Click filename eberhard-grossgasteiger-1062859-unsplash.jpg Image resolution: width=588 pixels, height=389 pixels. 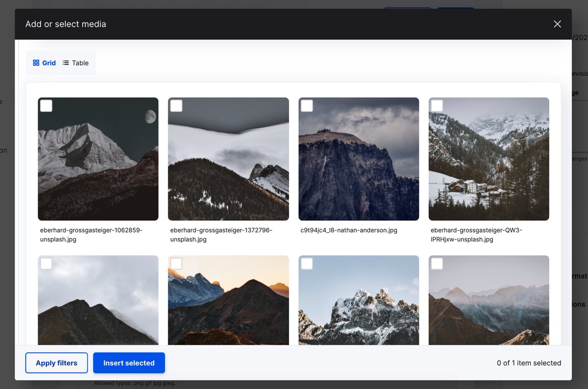click(91, 235)
